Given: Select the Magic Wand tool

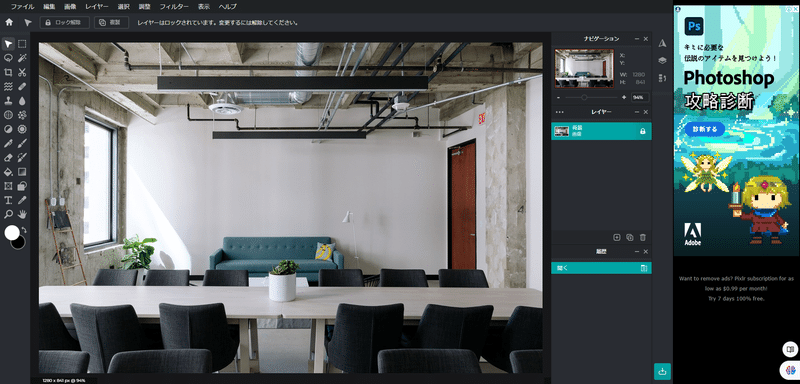Looking at the screenshot, I should click(x=22, y=58).
